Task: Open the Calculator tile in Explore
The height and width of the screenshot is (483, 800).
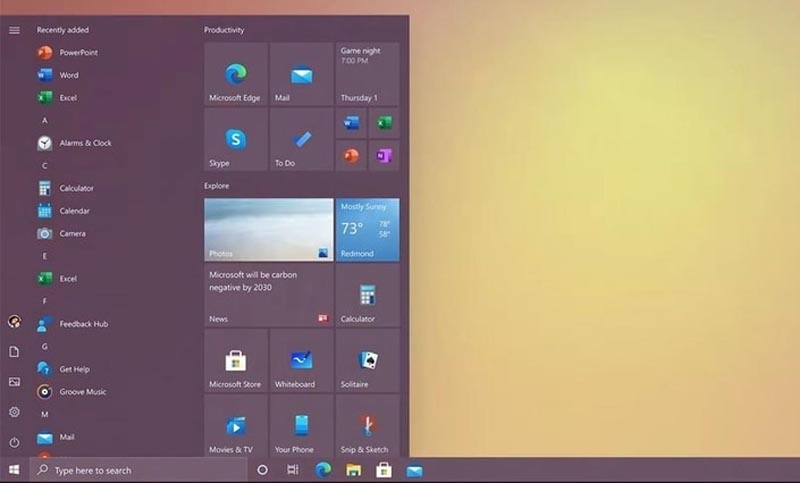Action: [367, 295]
